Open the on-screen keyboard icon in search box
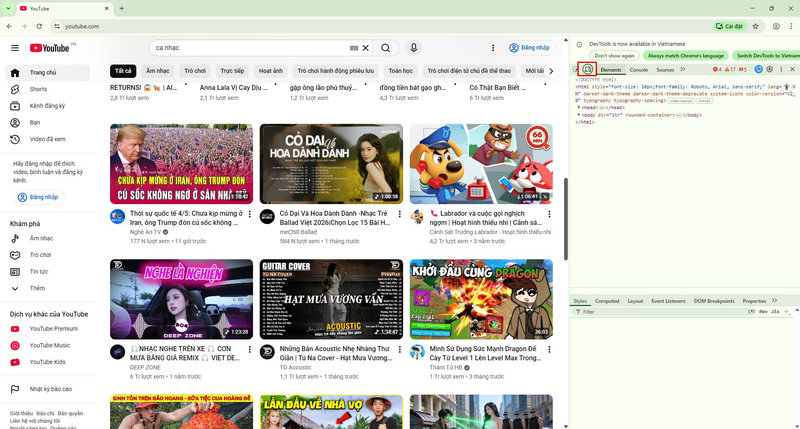This screenshot has width=800, height=429. click(354, 48)
